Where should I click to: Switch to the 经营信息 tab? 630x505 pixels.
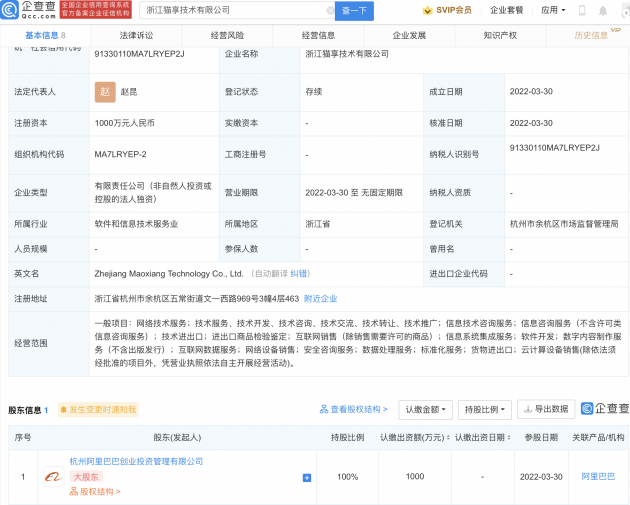318,35
